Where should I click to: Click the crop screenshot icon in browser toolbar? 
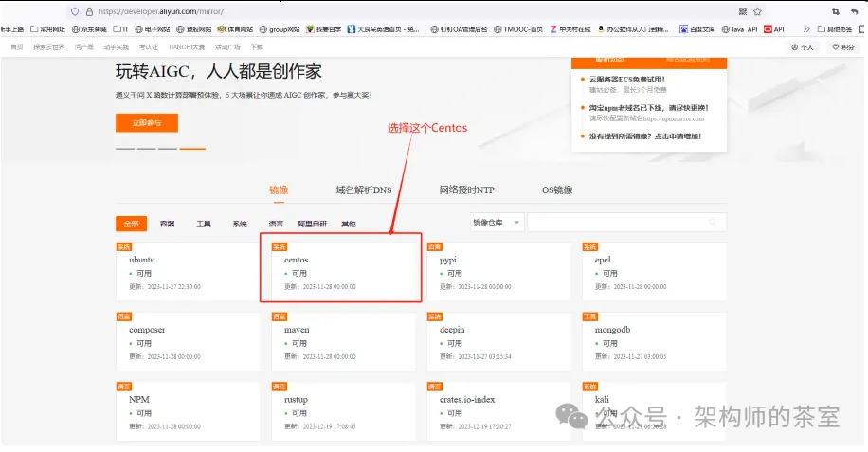836,11
